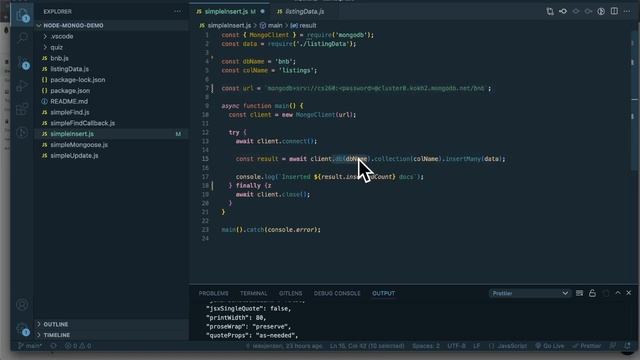The height and width of the screenshot is (360, 640).
Task: Click the Ln, Col cursor position indicator
Action: click(367, 346)
